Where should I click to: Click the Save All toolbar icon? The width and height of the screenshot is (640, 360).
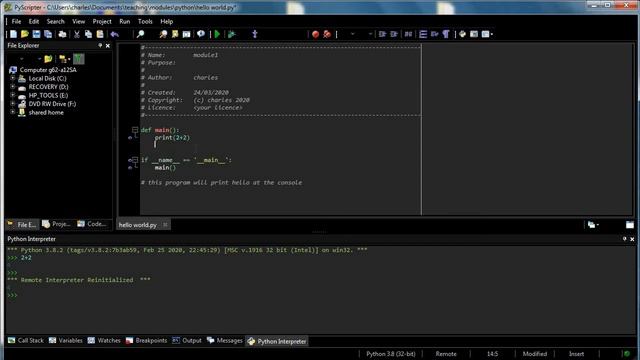pyautogui.click(x=48, y=34)
